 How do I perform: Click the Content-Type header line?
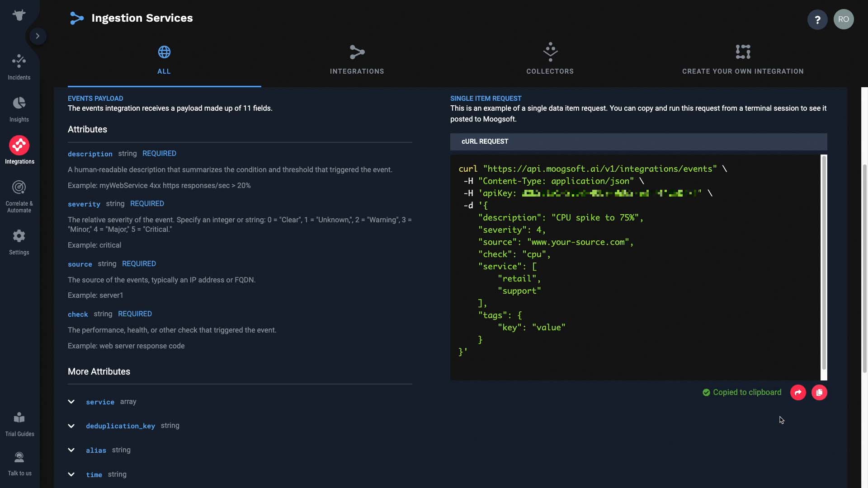coord(554,181)
